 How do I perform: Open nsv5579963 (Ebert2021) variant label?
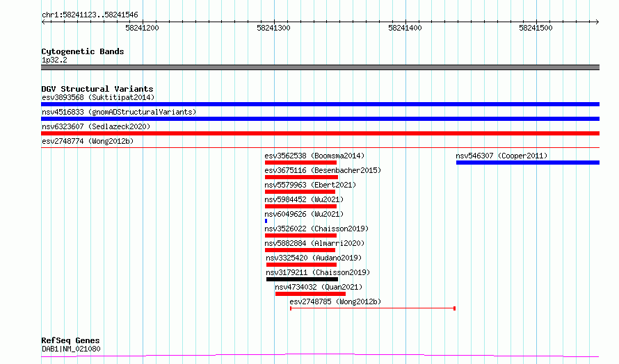[310, 185]
